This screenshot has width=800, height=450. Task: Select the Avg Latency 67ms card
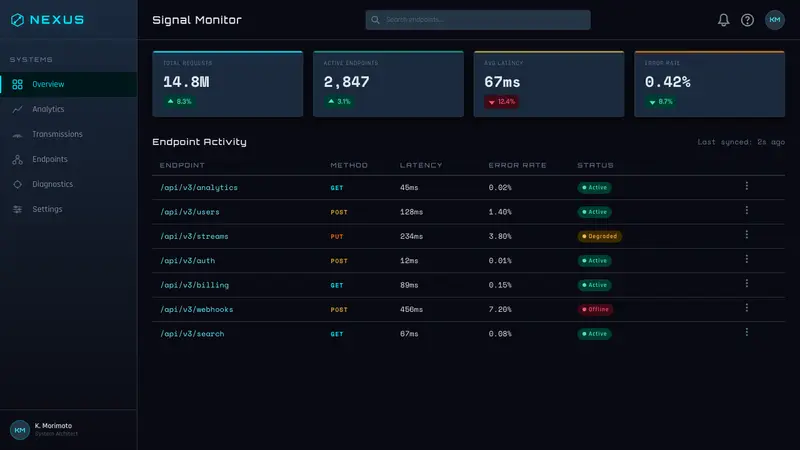point(548,84)
